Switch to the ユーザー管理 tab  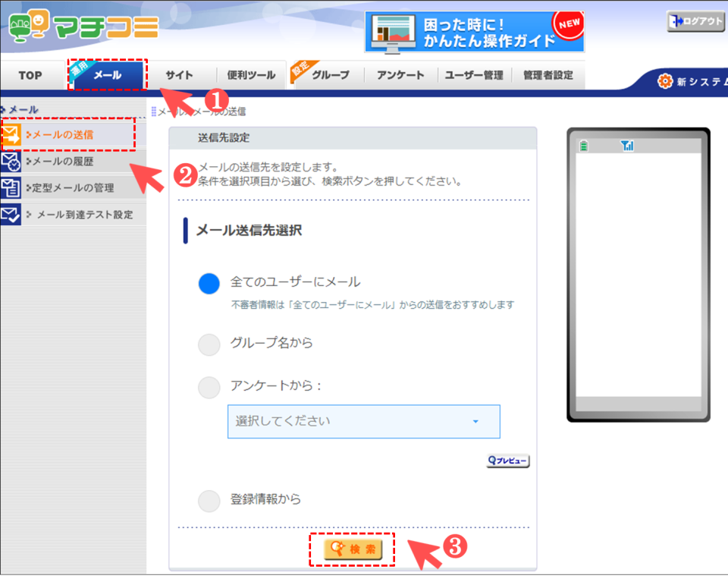tap(473, 75)
